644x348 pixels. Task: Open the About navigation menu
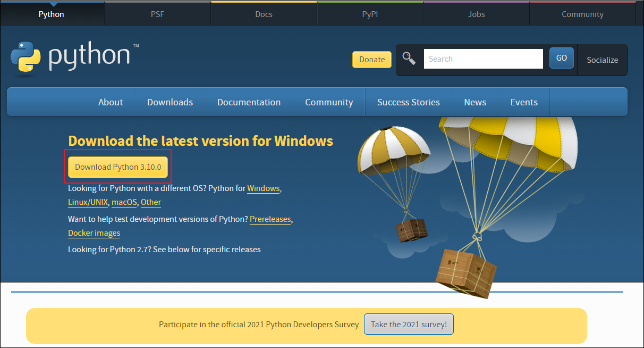click(111, 102)
